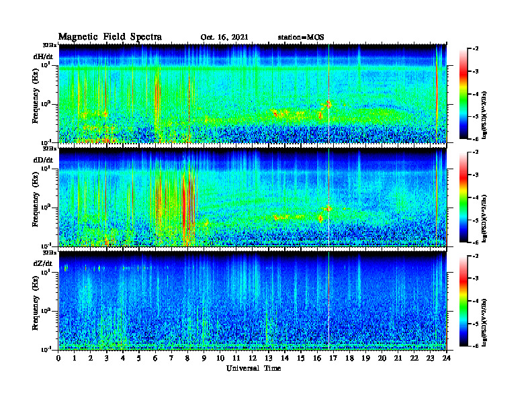
Task: Click hour 9 on the Universal Time axis
Action: [204, 358]
